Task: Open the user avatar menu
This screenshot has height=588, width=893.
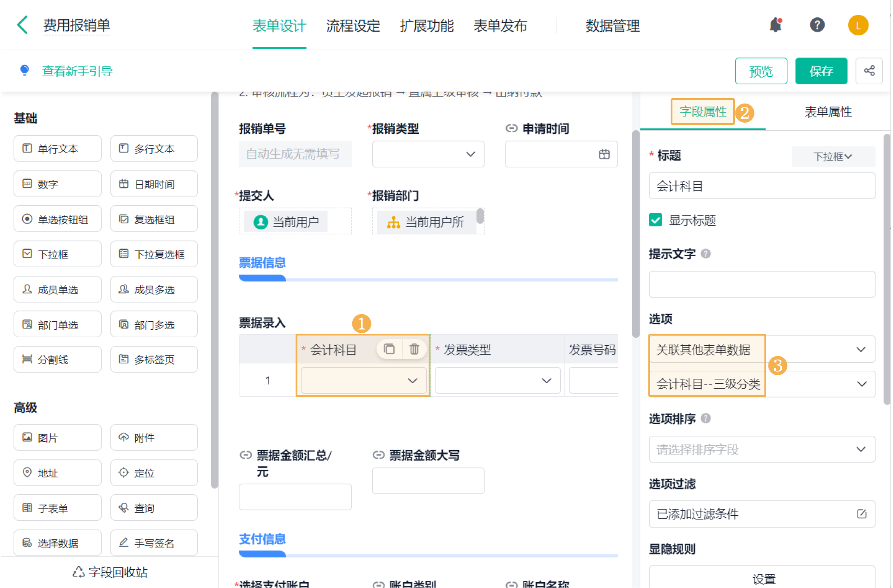Action: [858, 25]
